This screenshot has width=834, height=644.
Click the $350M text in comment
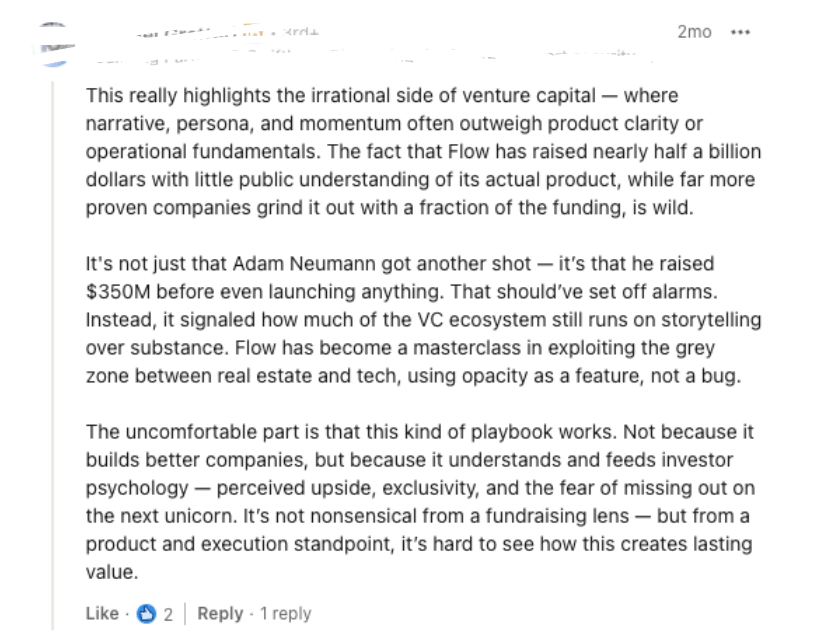pos(118,292)
